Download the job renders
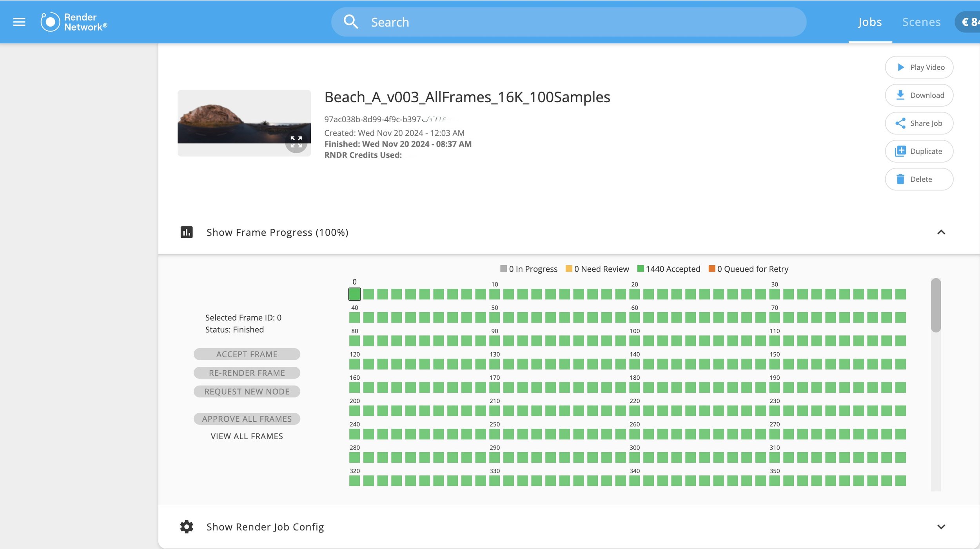Image resolution: width=980 pixels, height=549 pixels. [x=918, y=95]
